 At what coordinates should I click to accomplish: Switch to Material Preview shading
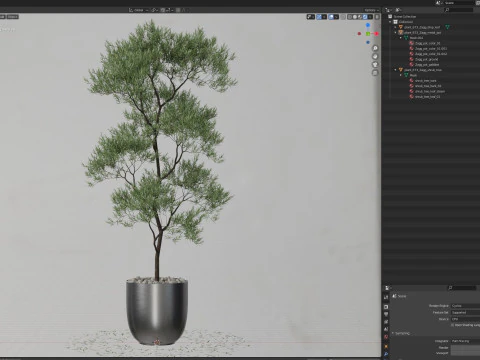(x=360, y=17)
